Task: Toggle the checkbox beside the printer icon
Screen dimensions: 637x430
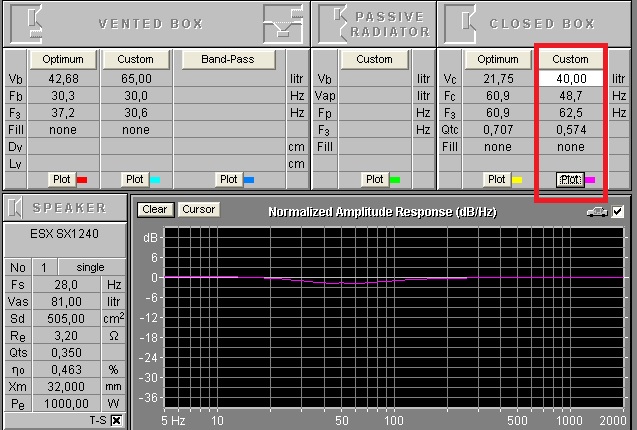Action: 617,211
